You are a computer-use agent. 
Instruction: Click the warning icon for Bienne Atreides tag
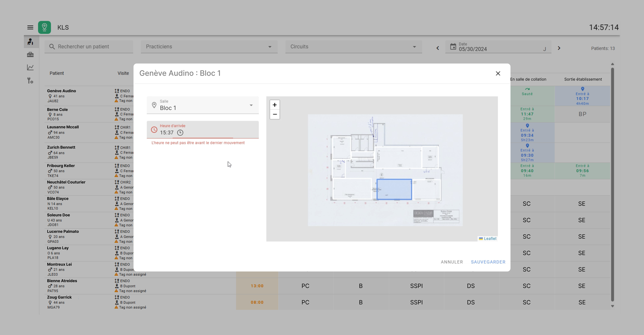click(x=116, y=291)
